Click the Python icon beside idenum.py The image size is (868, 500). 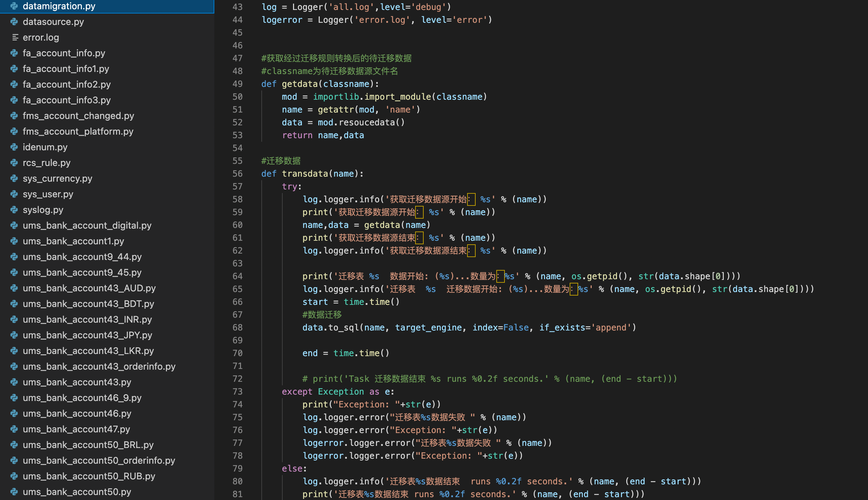point(14,147)
